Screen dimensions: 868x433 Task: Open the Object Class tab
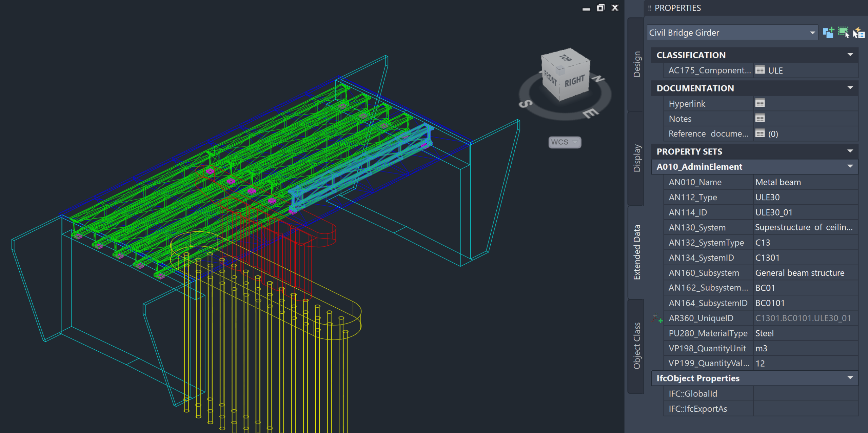coord(637,346)
